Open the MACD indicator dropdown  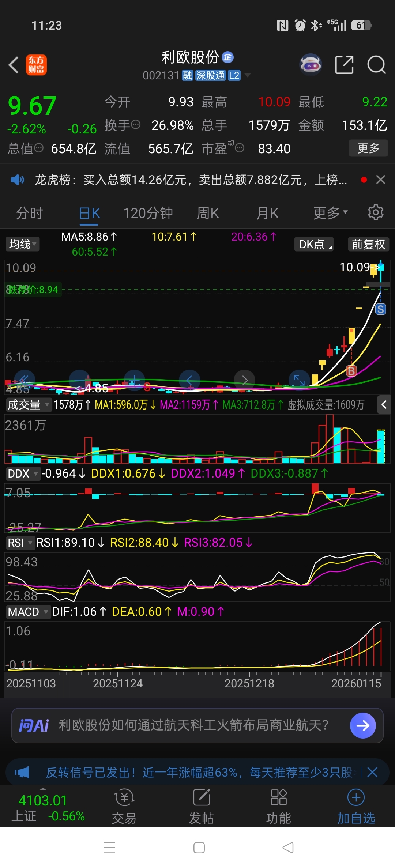coord(28,612)
